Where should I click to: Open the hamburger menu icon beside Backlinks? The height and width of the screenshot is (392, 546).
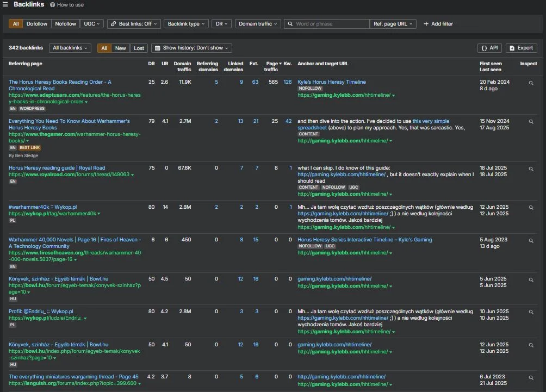pos(5,4)
